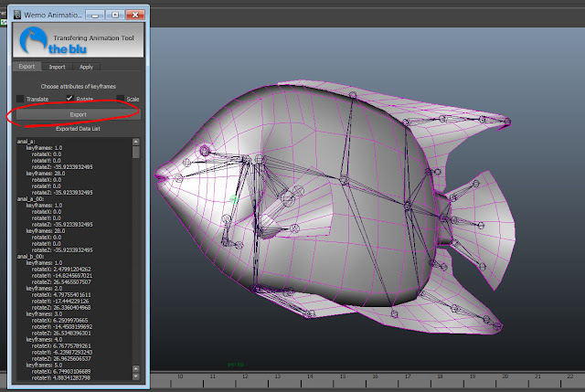
Task: Maximize the Wemo Animation tool window
Action: pyautogui.click(x=115, y=15)
